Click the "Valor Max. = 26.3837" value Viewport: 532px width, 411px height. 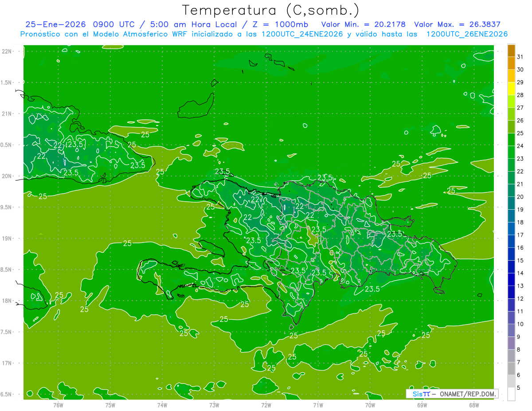[457, 24]
